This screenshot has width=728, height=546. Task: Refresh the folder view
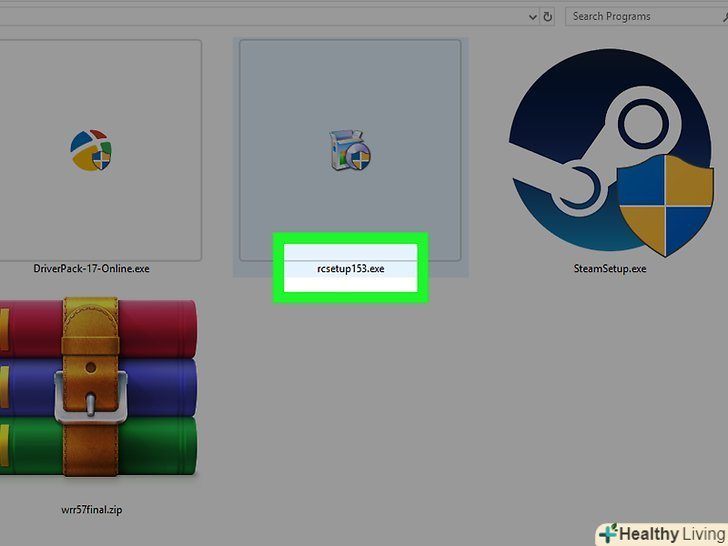tap(548, 17)
